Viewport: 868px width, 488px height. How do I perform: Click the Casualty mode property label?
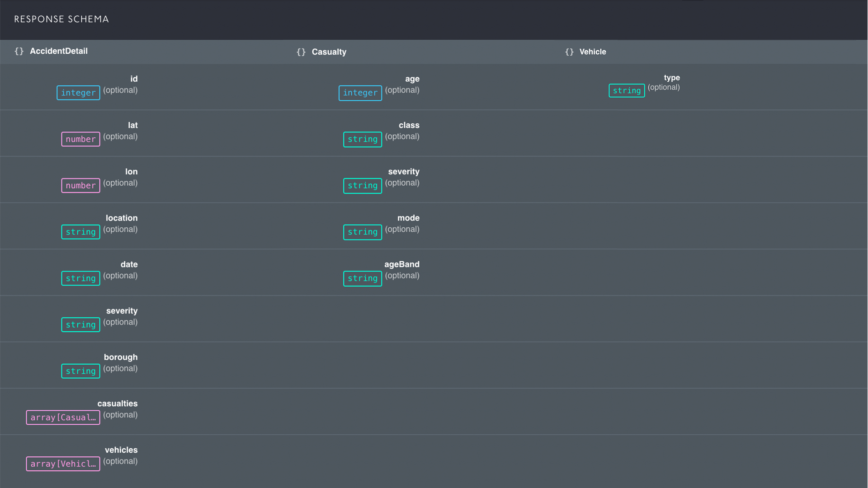click(408, 218)
